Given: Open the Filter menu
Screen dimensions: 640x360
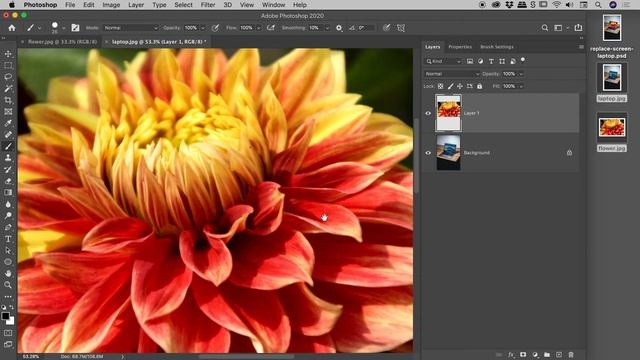Looking at the screenshot, I should 208,5.
